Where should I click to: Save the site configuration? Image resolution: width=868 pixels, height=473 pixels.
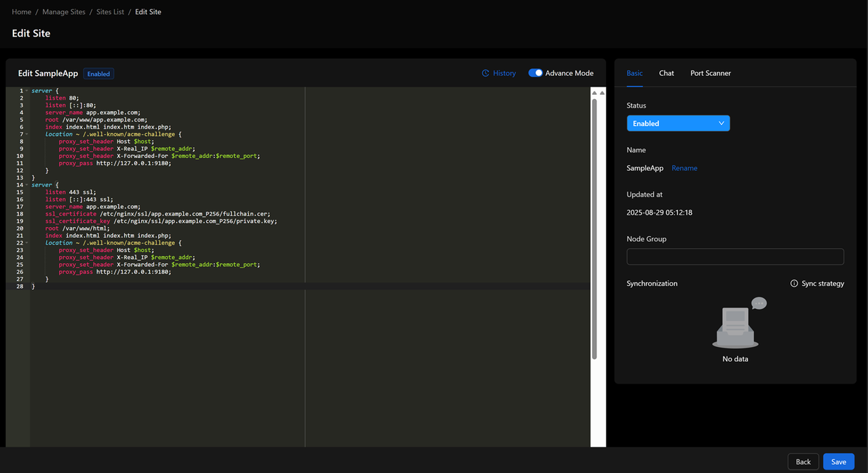pyautogui.click(x=838, y=461)
